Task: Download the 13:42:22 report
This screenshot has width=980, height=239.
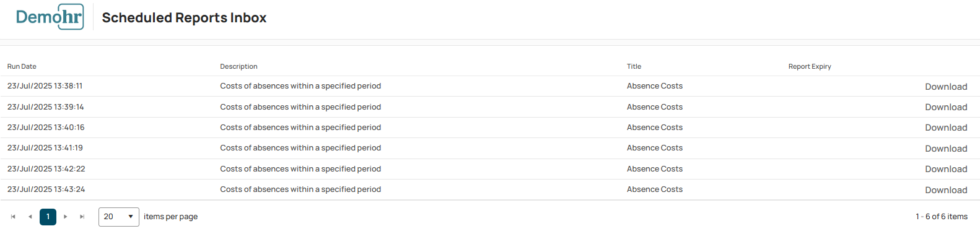Action: [x=946, y=169]
